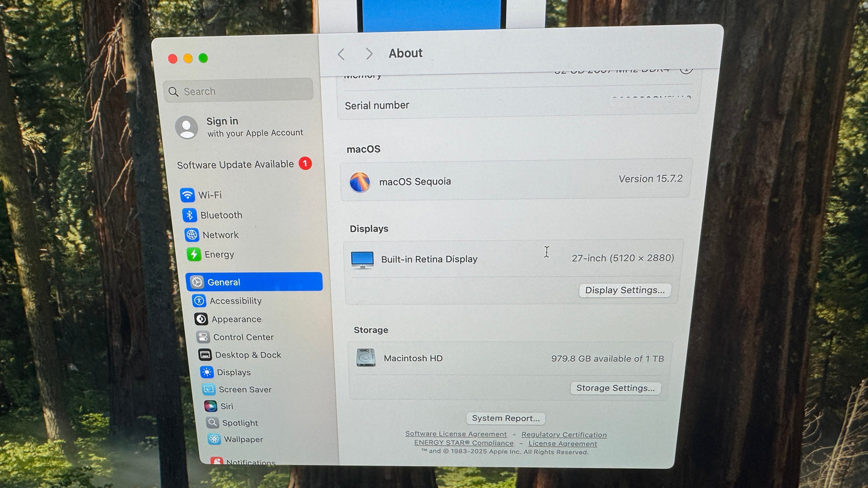The width and height of the screenshot is (868, 488).
Task: Open Bluetooth settings via its sidebar icon
Action: 189,215
